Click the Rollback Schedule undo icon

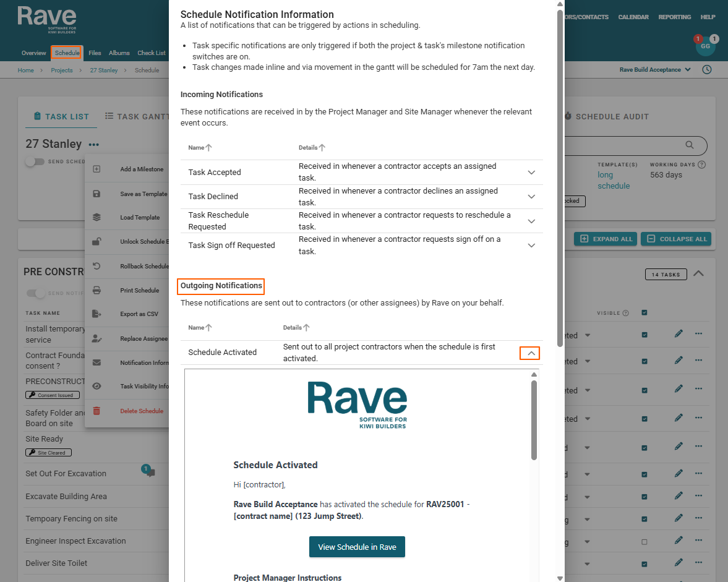pos(96,266)
